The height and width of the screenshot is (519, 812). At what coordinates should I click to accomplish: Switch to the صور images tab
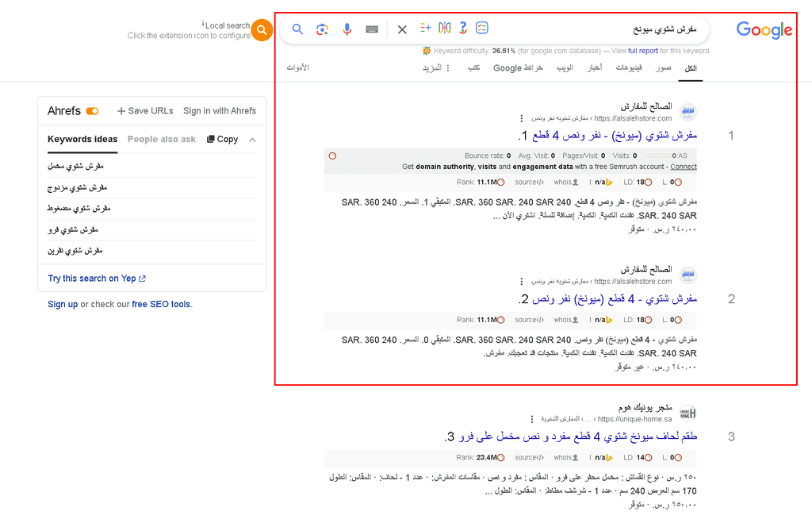pos(664,68)
